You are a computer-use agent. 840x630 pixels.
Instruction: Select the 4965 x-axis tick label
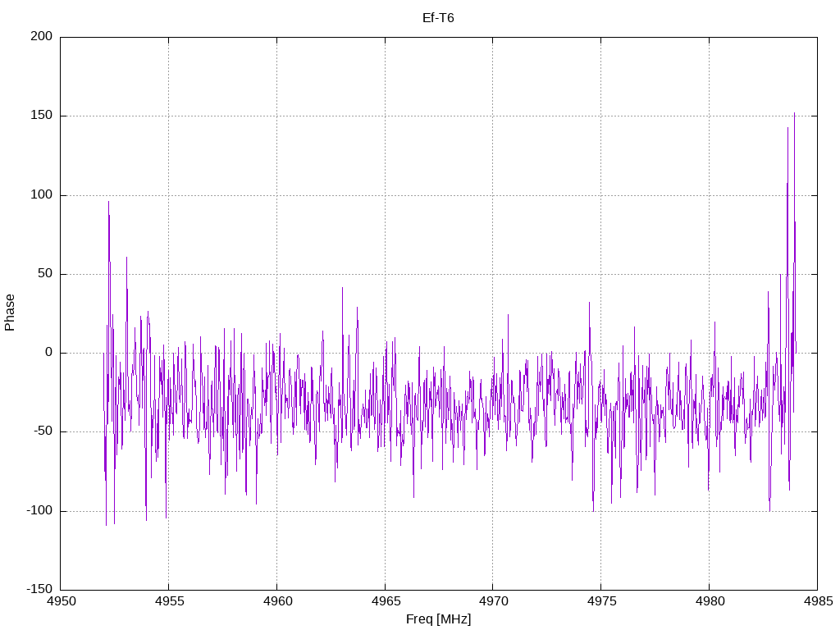point(385,602)
